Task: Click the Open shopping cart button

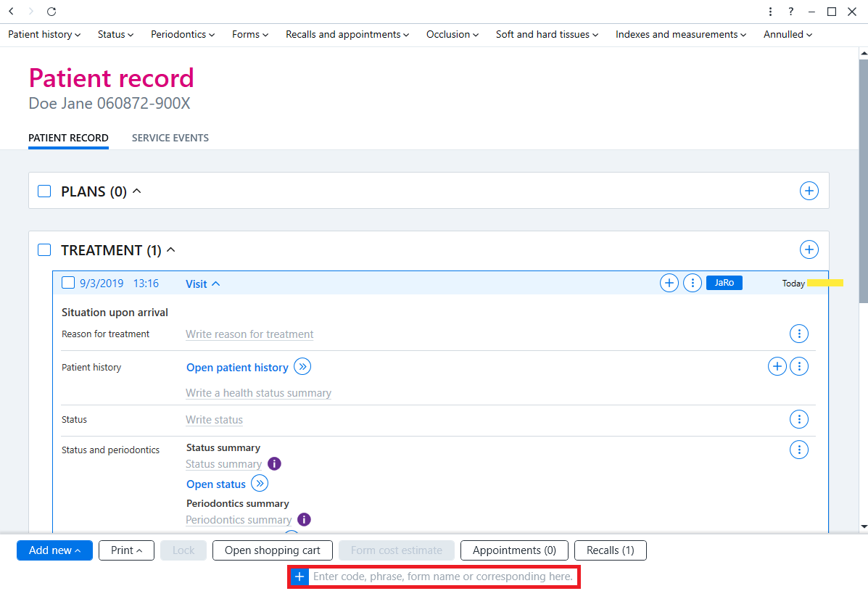Action: pyautogui.click(x=273, y=550)
